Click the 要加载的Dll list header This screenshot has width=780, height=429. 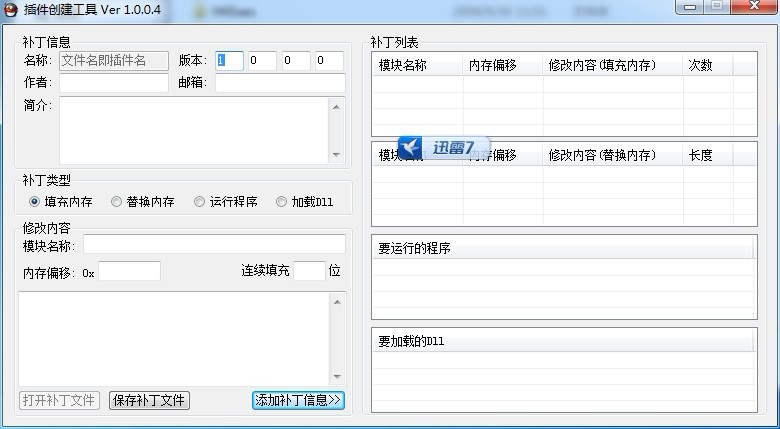click(x=564, y=341)
